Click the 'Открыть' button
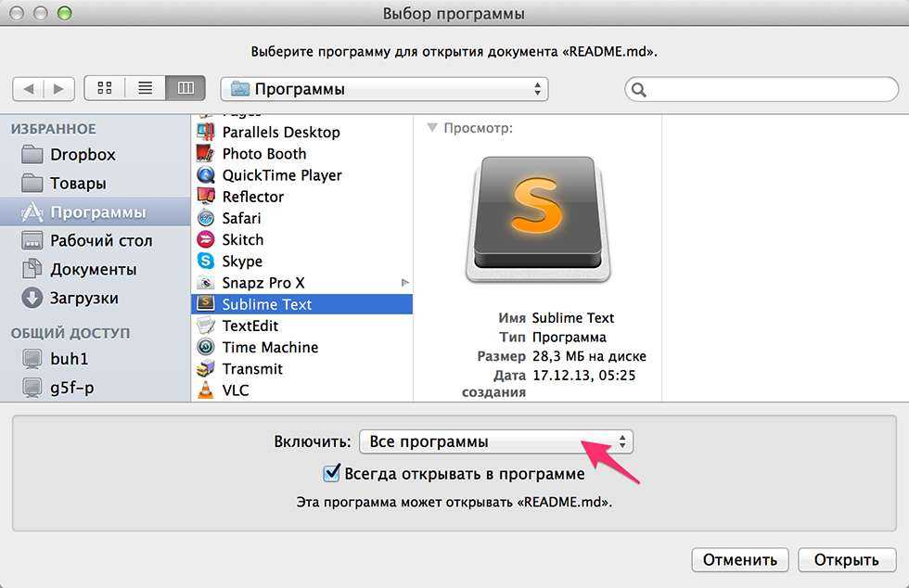The image size is (909, 588). point(846,560)
